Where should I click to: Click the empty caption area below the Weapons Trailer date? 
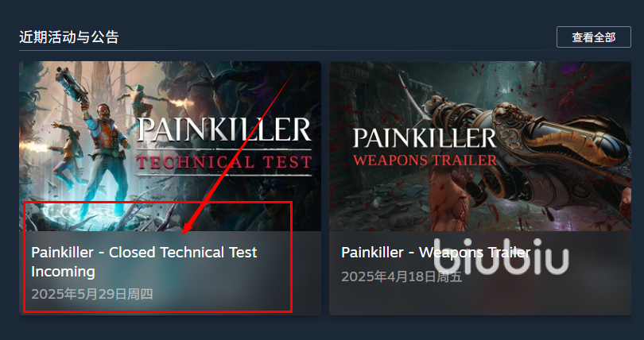(480, 299)
